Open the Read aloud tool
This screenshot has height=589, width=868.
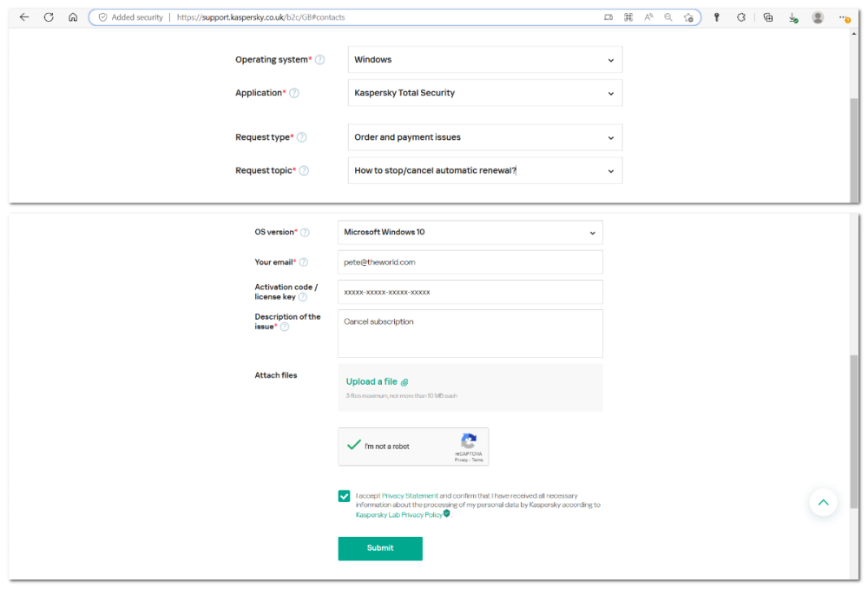coord(648,17)
